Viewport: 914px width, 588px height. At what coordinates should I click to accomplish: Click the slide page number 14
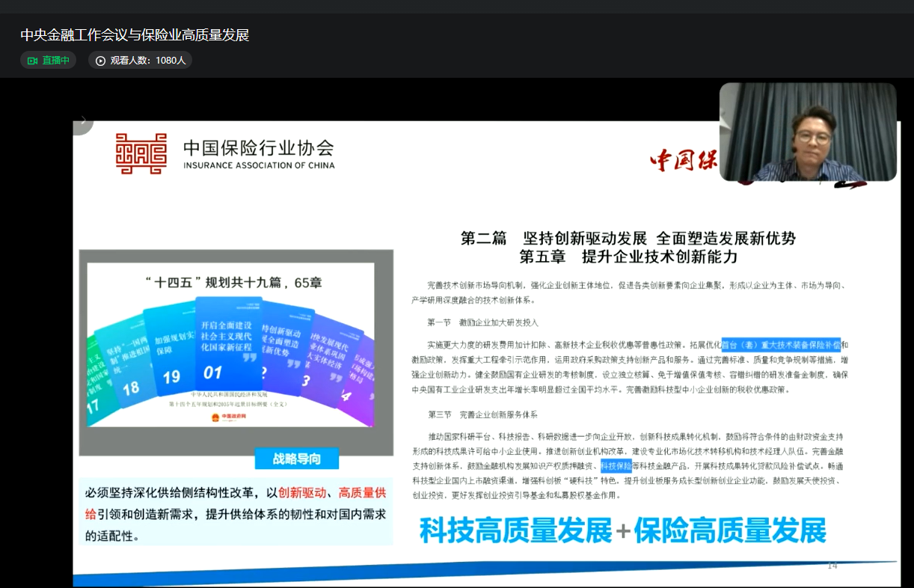pyautogui.click(x=832, y=566)
